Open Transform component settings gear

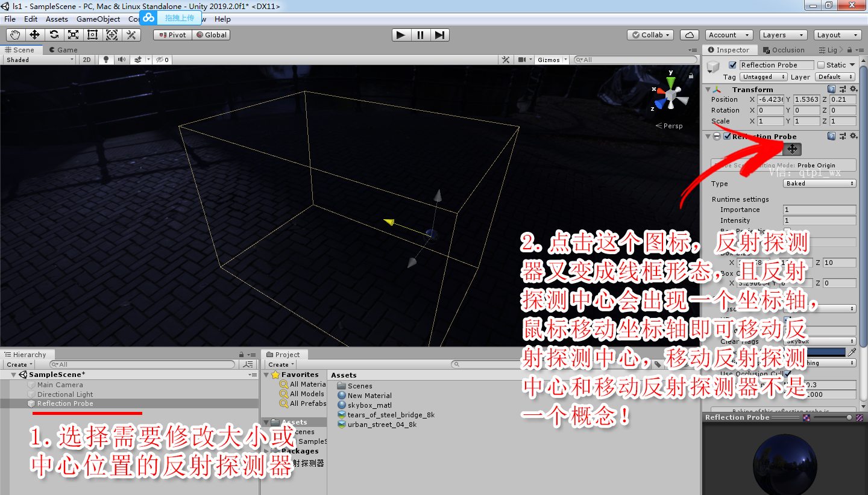pos(853,89)
